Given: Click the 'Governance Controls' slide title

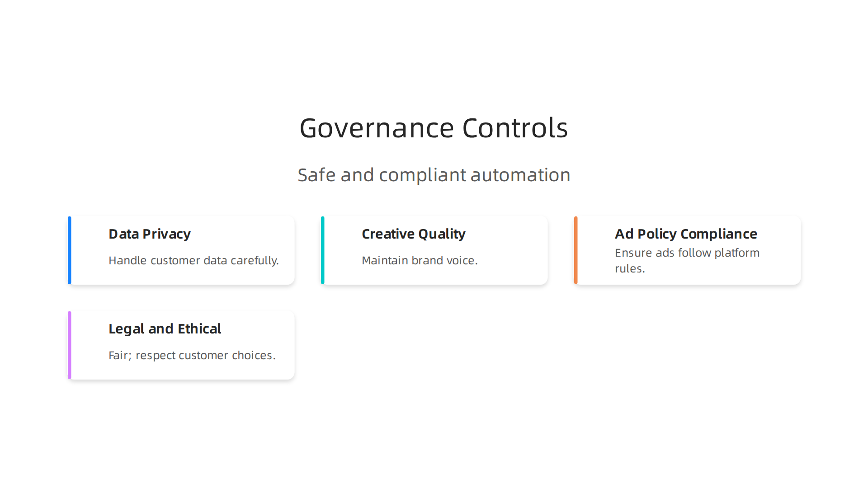Looking at the screenshot, I should [434, 128].
